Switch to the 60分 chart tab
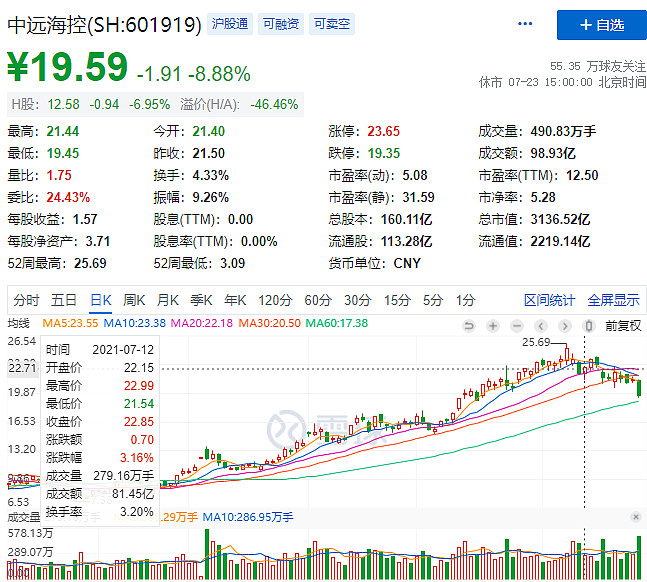This screenshot has width=647, height=582. coord(318,300)
